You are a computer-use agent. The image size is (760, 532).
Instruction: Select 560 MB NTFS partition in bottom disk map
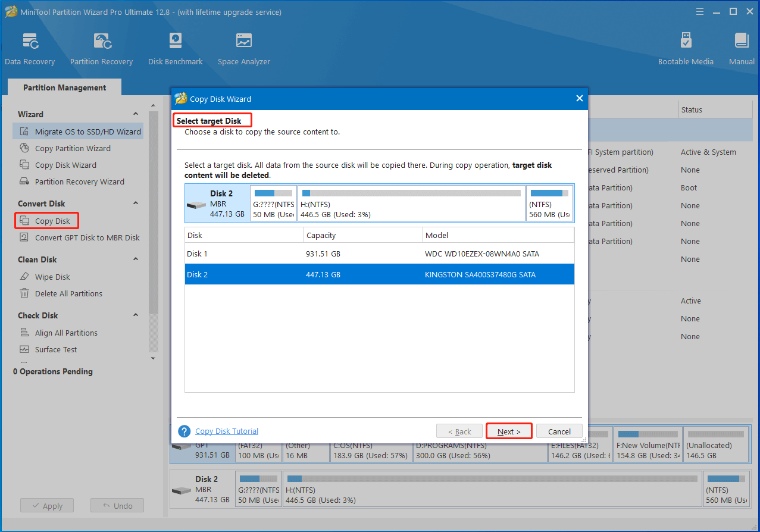click(727, 488)
